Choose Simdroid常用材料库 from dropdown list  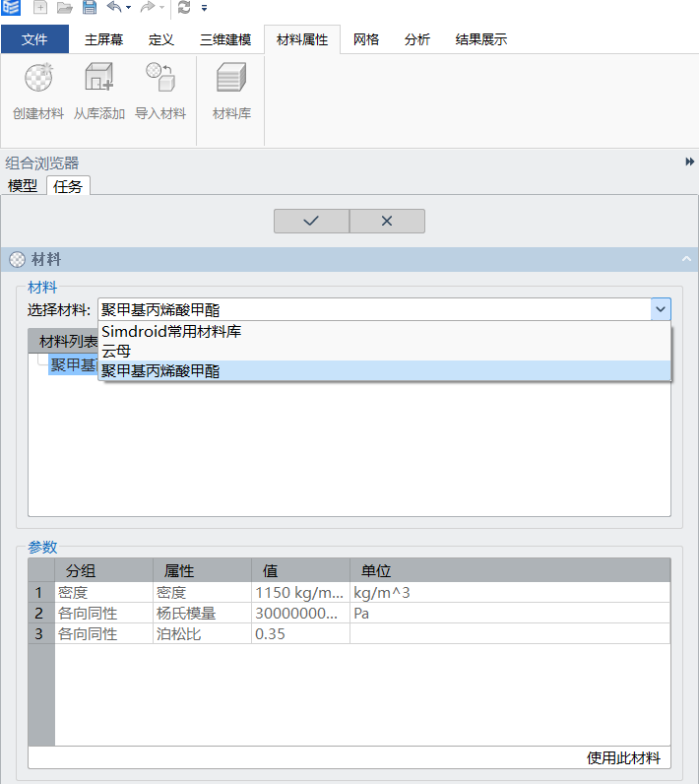384,331
